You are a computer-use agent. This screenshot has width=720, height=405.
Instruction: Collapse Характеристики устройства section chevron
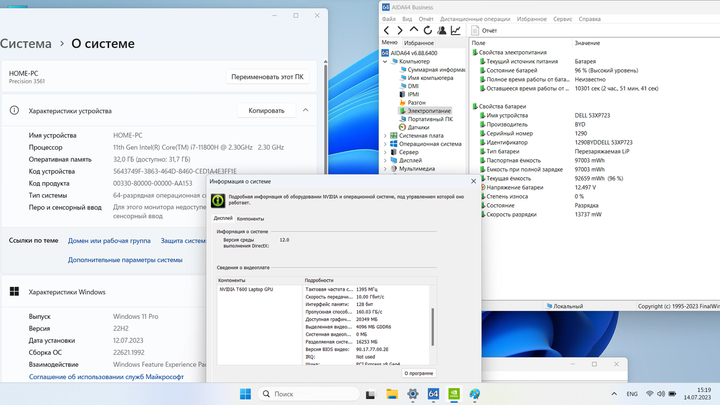pyautogui.click(x=305, y=110)
